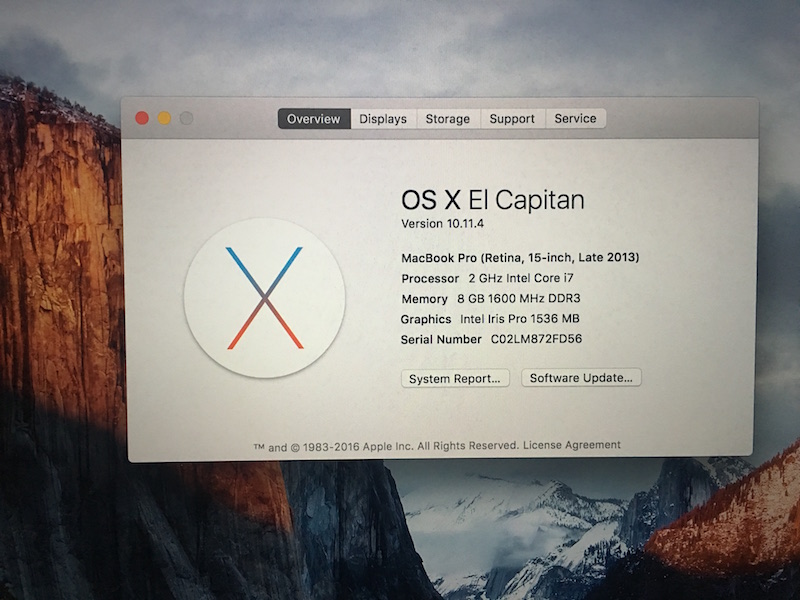The width and height of the screenshot is (800, 600).
Task: Click the Software Update... button
Action: (581, 378)
